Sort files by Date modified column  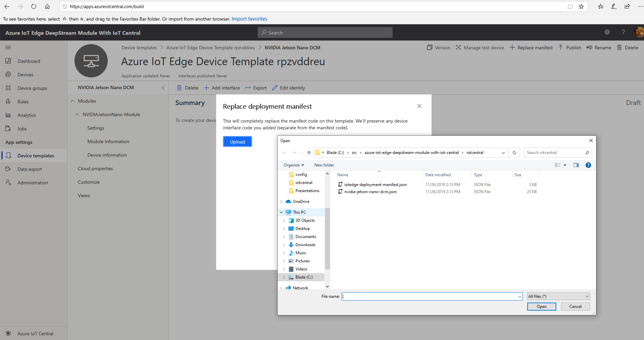click(438, 175)
